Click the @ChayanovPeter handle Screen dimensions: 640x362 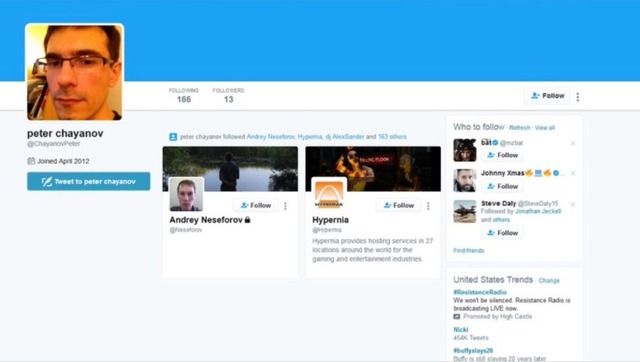tap(53, 144)
